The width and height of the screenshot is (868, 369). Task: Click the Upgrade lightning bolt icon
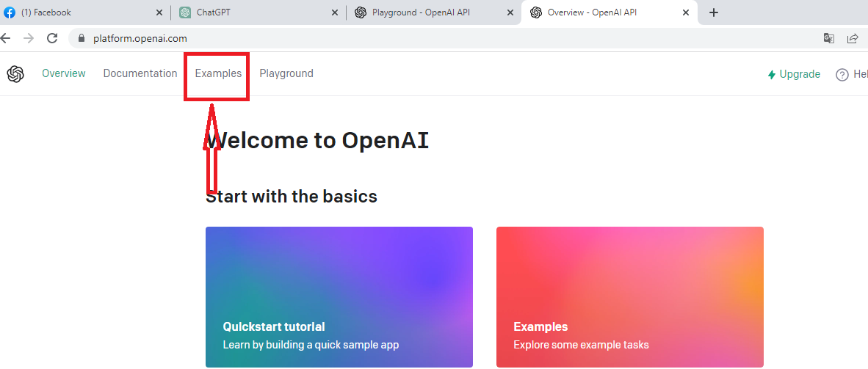pyautogui.click(x=771, y=75)
